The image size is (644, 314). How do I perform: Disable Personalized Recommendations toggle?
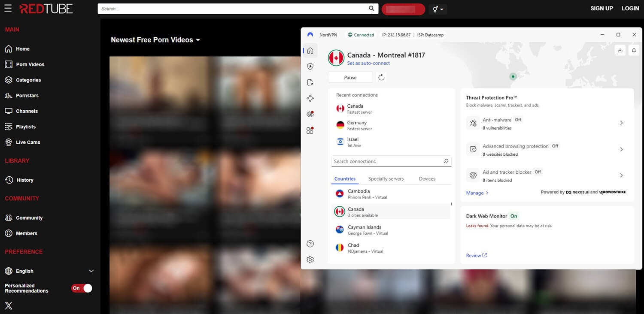pyautogui.click(x=82, y=288)
